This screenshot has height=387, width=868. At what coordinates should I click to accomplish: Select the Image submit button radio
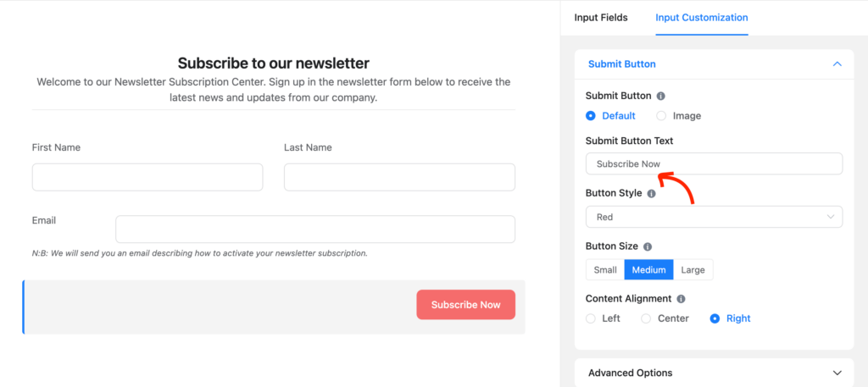coord(661,116)
